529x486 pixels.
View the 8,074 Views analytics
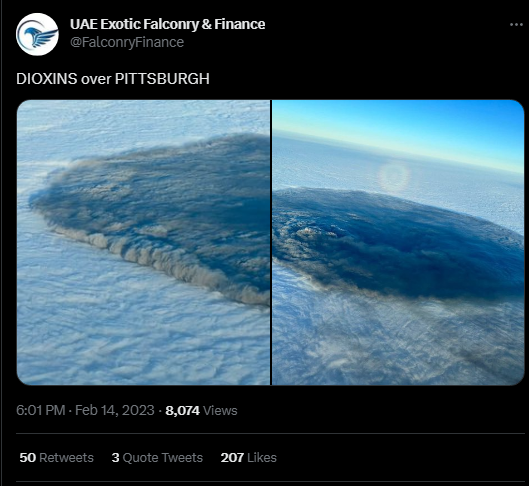(201, 410)
